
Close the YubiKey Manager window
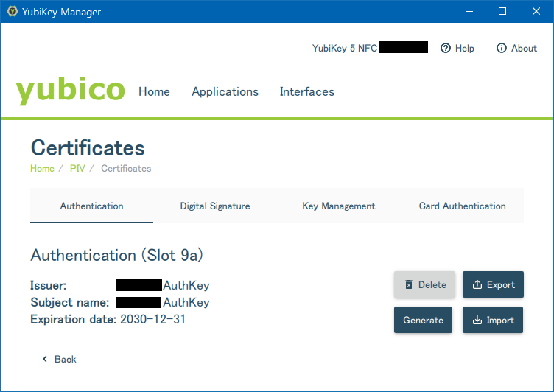pyautogui.click(x=536, y=11)
